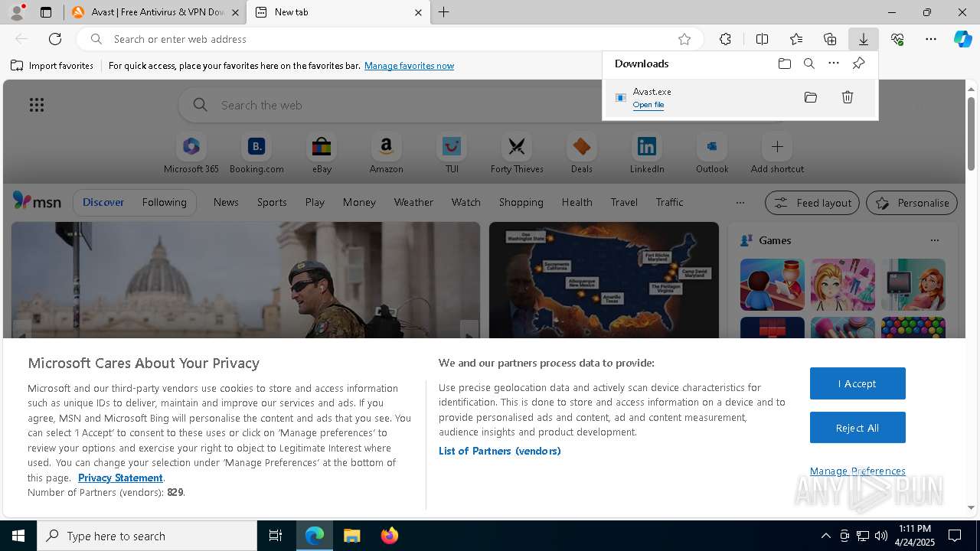Open the app launcher grid icon
This screenshot has height=551, width=980.
tap(37, 105)
